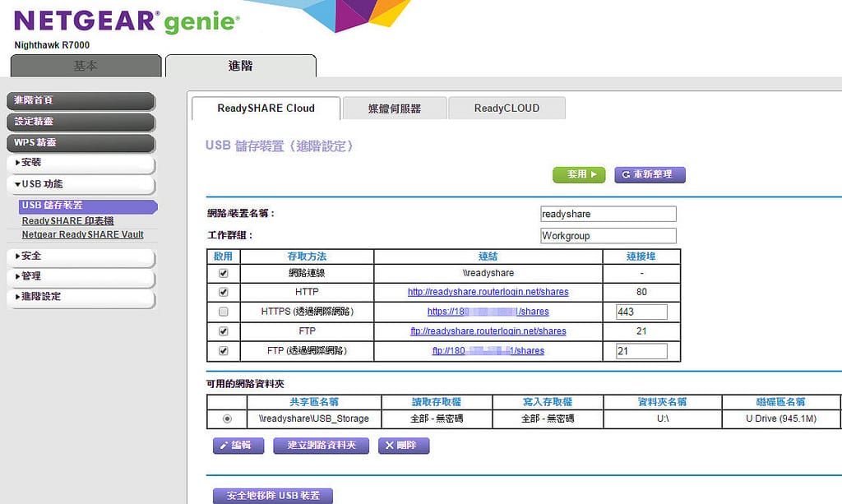Screen dimensions: 842x504
Task: Focus the 工作群組 Workgroup field
Action: tap(608, 236)
